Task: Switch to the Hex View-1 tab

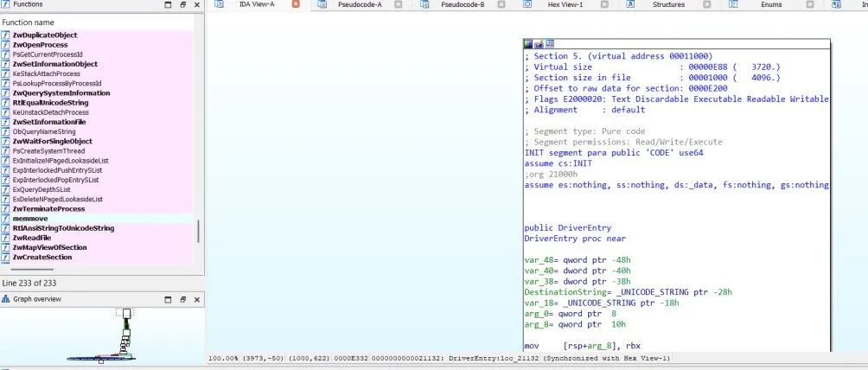Action: 565,4
